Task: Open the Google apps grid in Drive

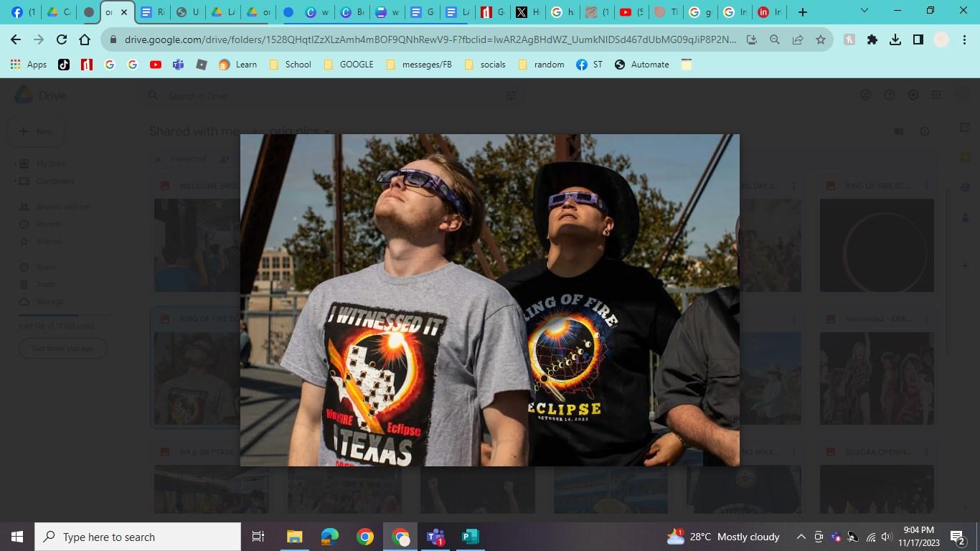Action: [x=936, y=95]
